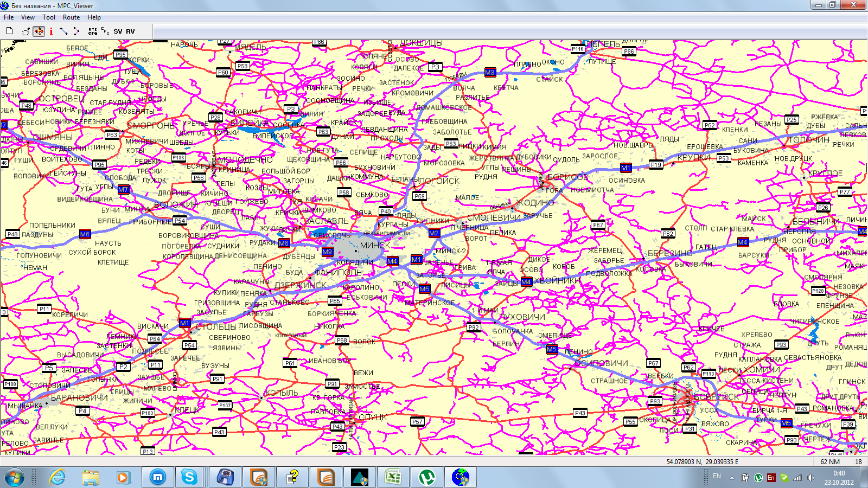Click the RV toolbar button

point(130,31)
